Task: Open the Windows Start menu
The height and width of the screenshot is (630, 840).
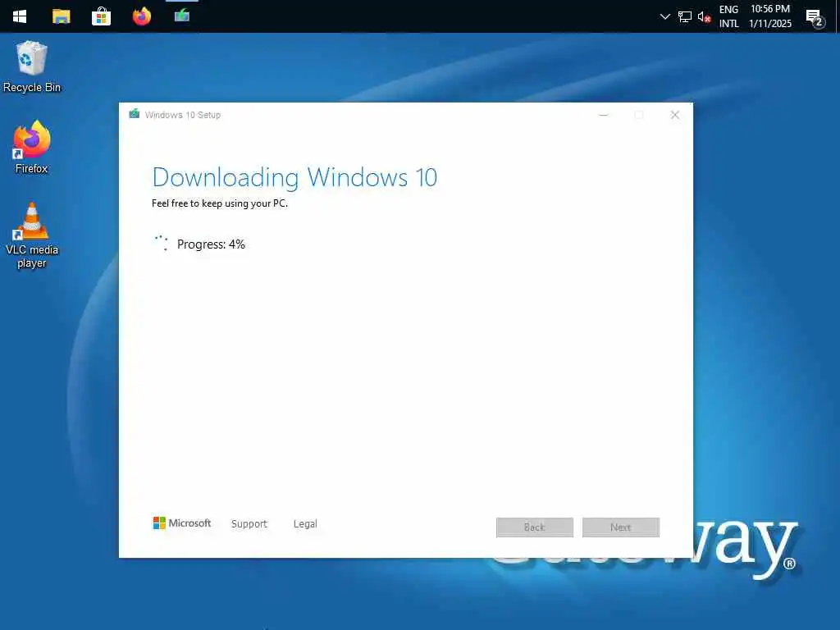Action: [x=20, y=16]
